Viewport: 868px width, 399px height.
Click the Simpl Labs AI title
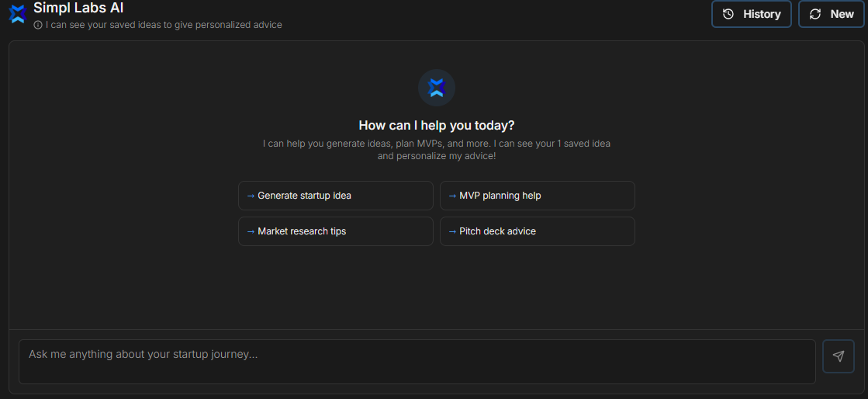point(78,8)
